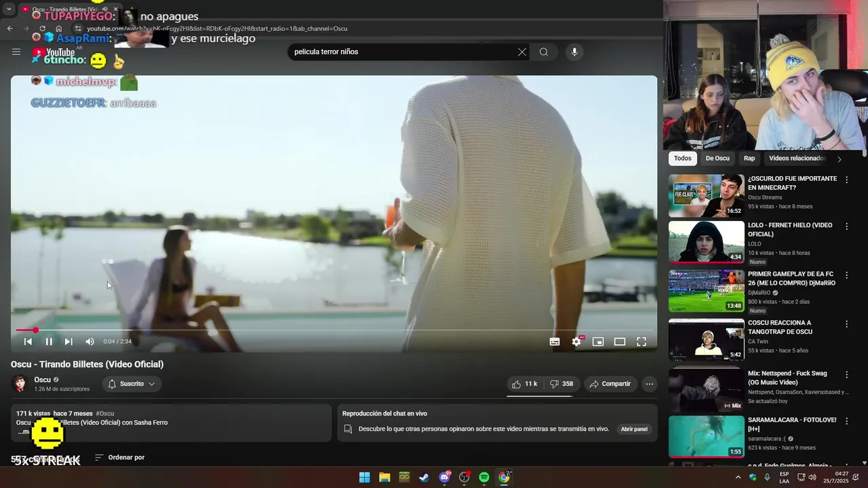Viewport: 868px width, 488px height.
Task: Start voice search with microphone
Action: pyautogui.click(x=574, y=52)
